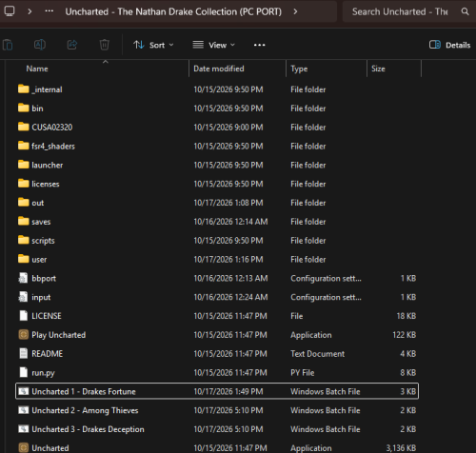The height and width of the screenshot is (453, 476).
Task: Click the Paste clipboard icon
Action: pyautogui.click(x=8, y=45)
